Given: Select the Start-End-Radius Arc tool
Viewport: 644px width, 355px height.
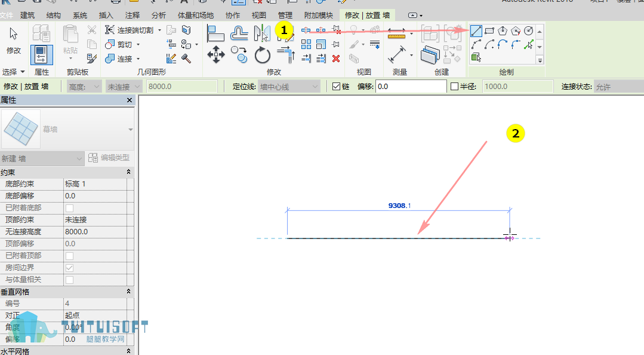Looking at the screenshot, I should coord(476,44).
